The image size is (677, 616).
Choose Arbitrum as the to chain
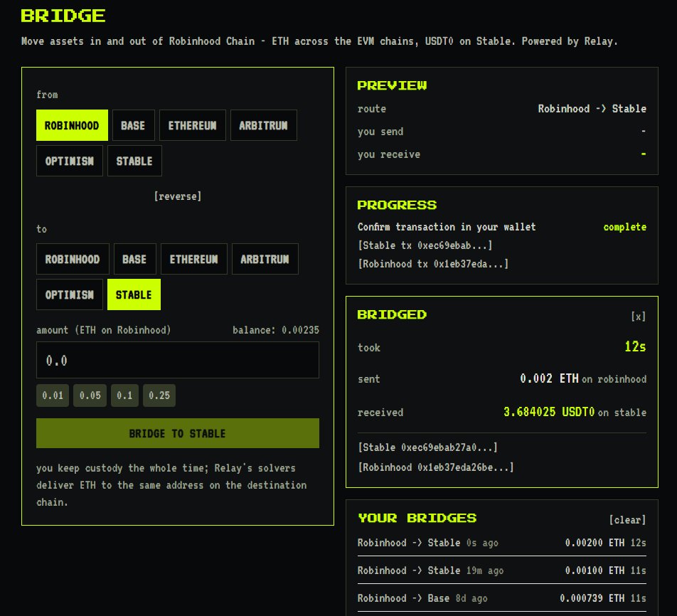tap(265, 259)
